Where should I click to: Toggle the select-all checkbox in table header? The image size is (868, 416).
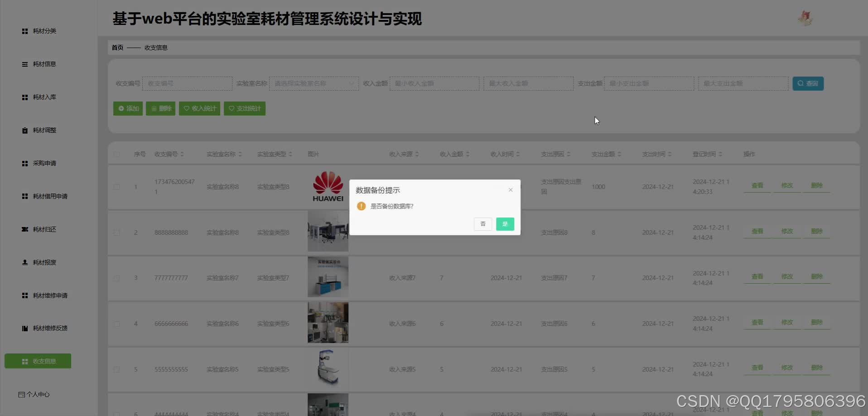(x=116, y=154)
